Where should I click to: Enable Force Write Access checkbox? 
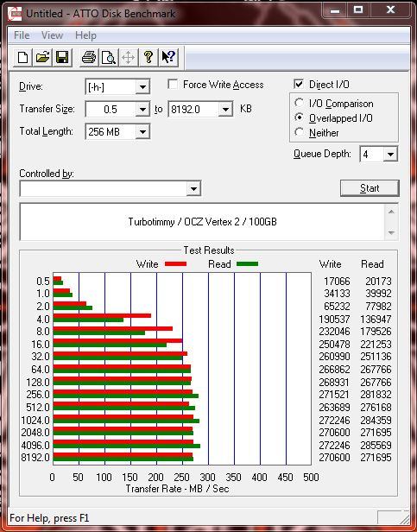[173, 84]
